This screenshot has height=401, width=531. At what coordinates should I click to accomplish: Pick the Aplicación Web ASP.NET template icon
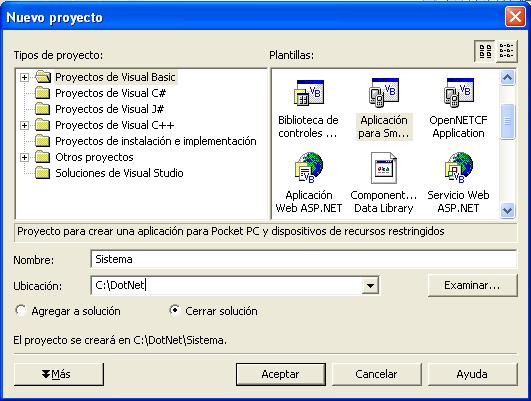(309, 168)
